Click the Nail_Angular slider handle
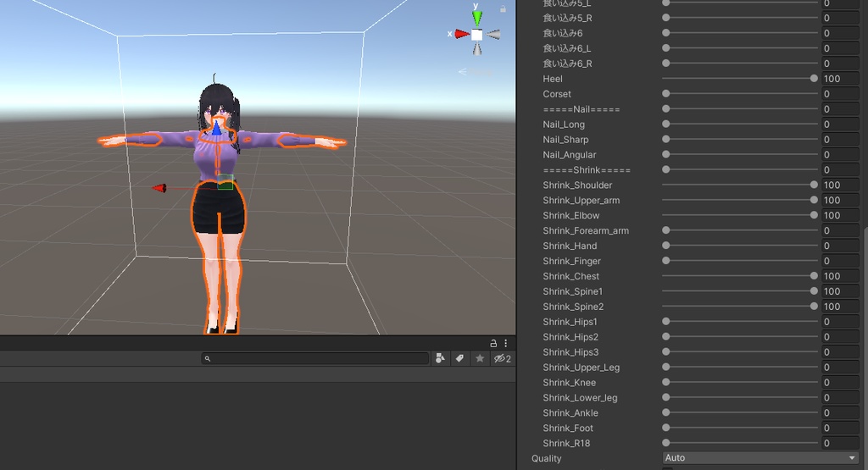Image resolution: width=868 pixels, height=470 pixels. pyautogui.click(x=666, y=155)
